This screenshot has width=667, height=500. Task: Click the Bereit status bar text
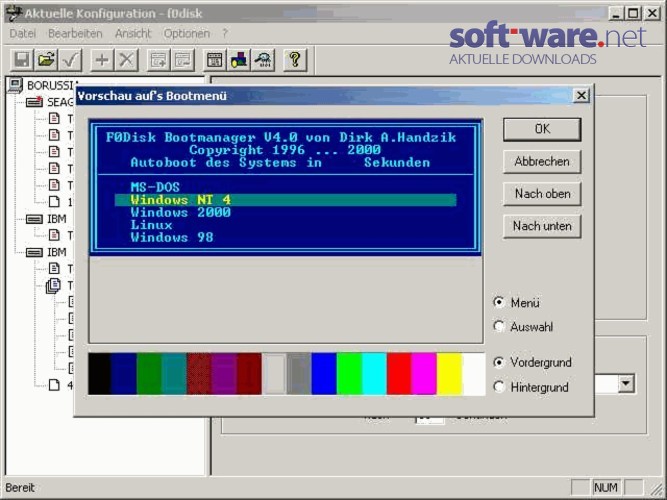[x=20, y=488]
